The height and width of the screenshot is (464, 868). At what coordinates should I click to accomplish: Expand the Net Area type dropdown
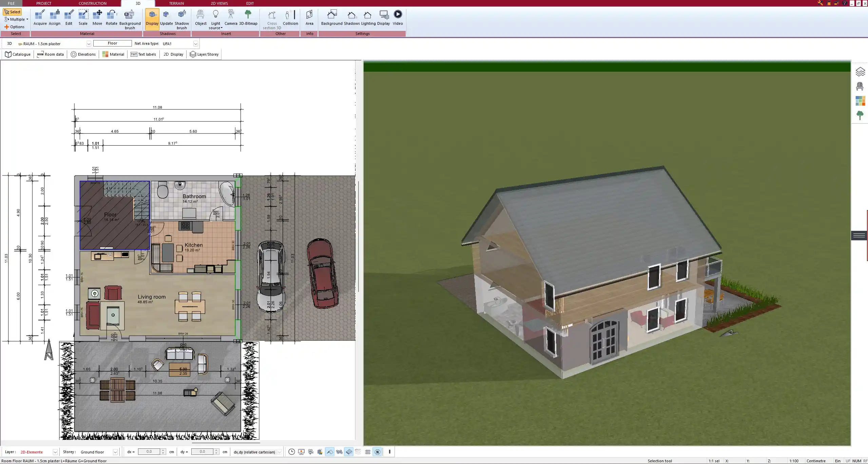point(195,44)
